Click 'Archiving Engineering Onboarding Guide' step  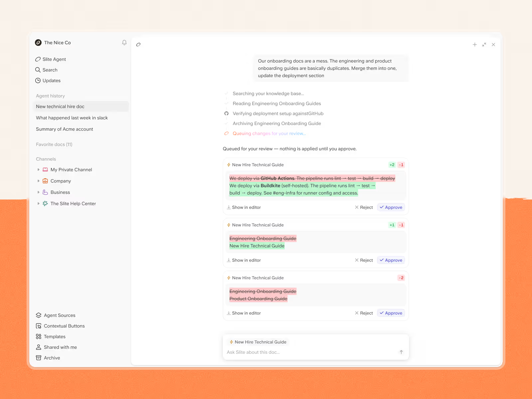(277, 123)
